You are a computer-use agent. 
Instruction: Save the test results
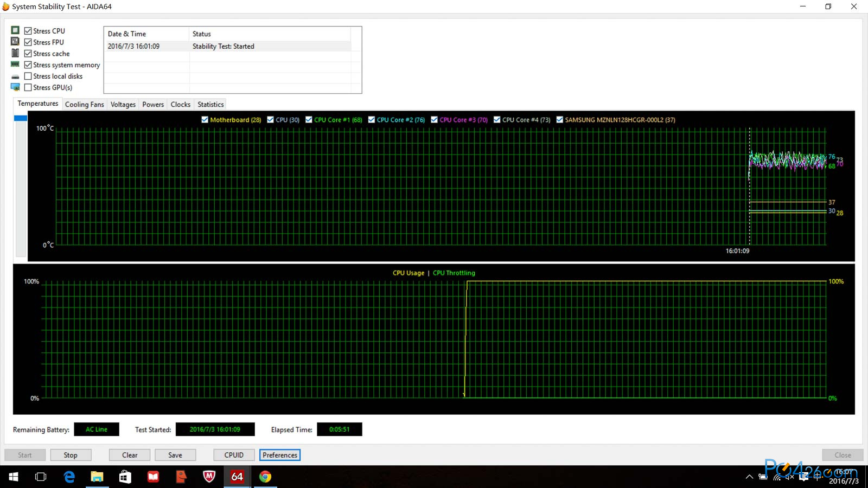175,455
